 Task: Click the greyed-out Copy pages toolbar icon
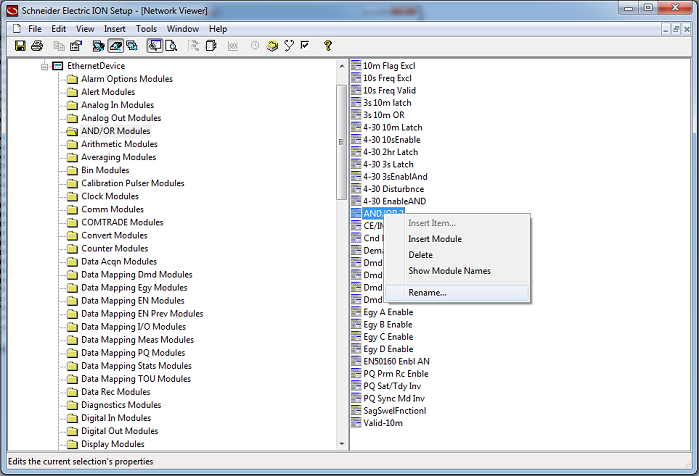pos(59,45)
